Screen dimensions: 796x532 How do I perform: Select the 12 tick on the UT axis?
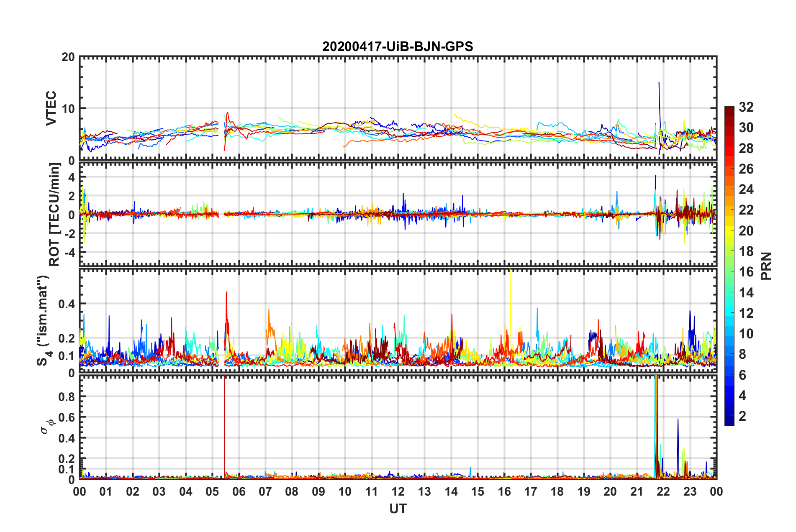tap(398, 491)
